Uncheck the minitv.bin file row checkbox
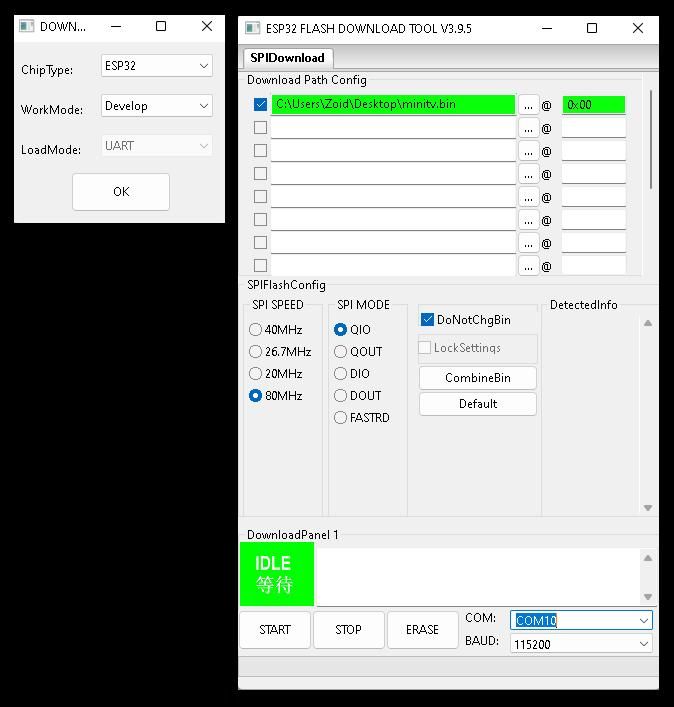674x707 pixels. tap(260, 105)
